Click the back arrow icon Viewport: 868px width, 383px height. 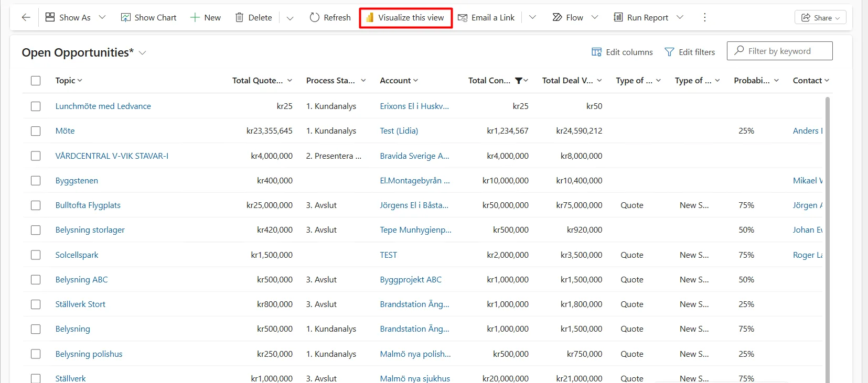[x=26, y=17]
